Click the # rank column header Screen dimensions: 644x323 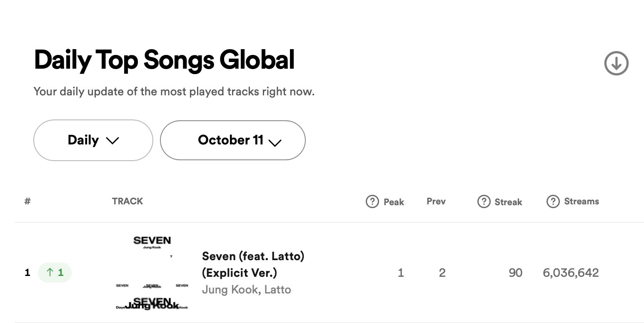pos(27,201)
